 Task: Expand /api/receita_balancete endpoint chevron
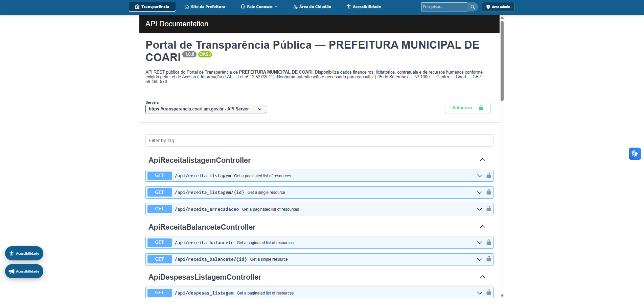coord(479,242)
